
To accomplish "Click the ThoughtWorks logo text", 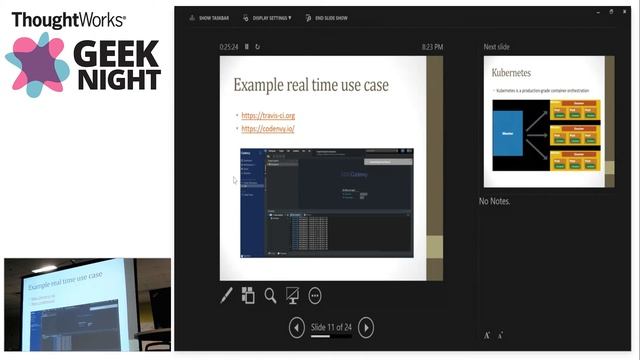I will point(69,20).
